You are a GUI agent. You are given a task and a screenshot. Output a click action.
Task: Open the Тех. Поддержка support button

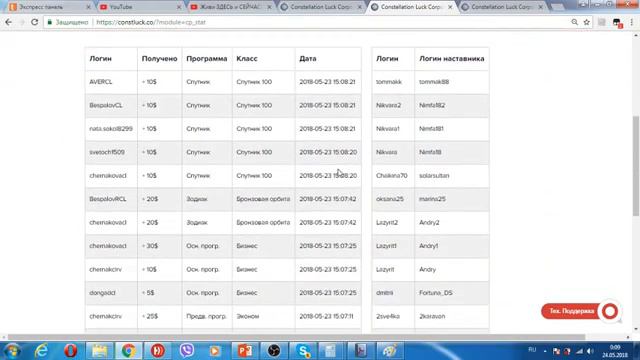click(571, 311)
